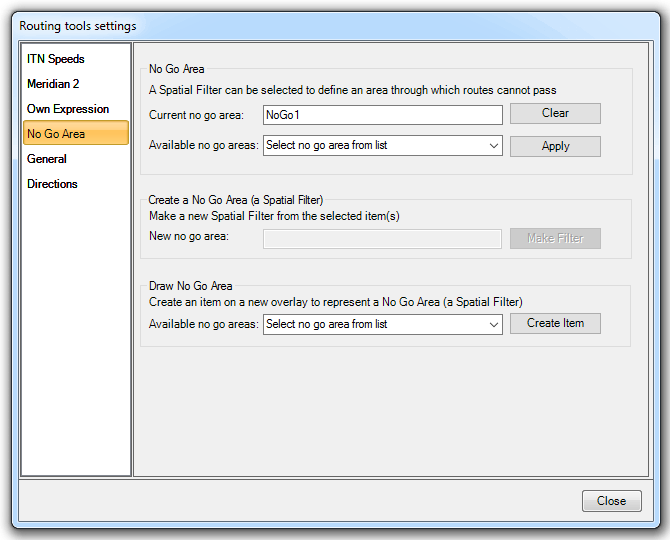The width and height of the screenshot is (670, 540).
Task: Click the greyed-out Make Filter button
Action: tap(555, 239)
